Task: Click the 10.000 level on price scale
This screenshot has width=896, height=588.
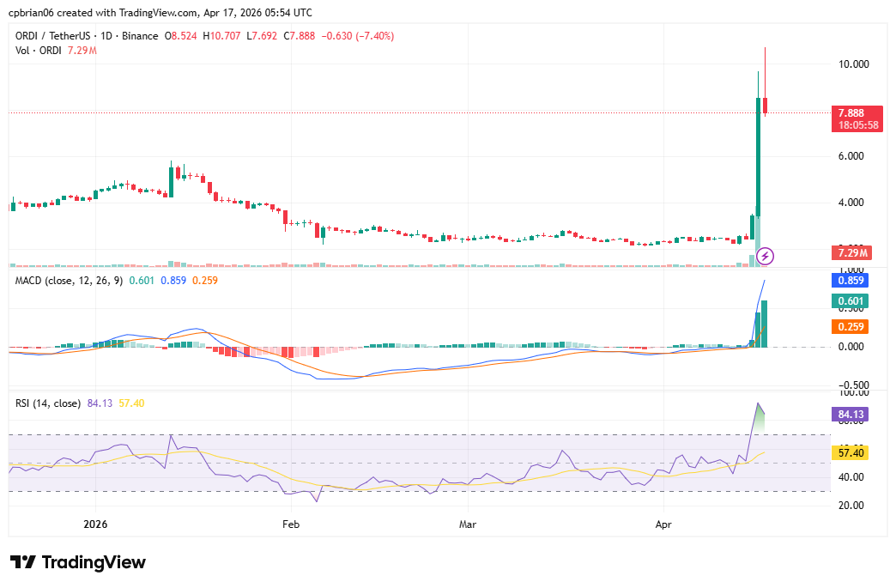Action: point(853,64)
